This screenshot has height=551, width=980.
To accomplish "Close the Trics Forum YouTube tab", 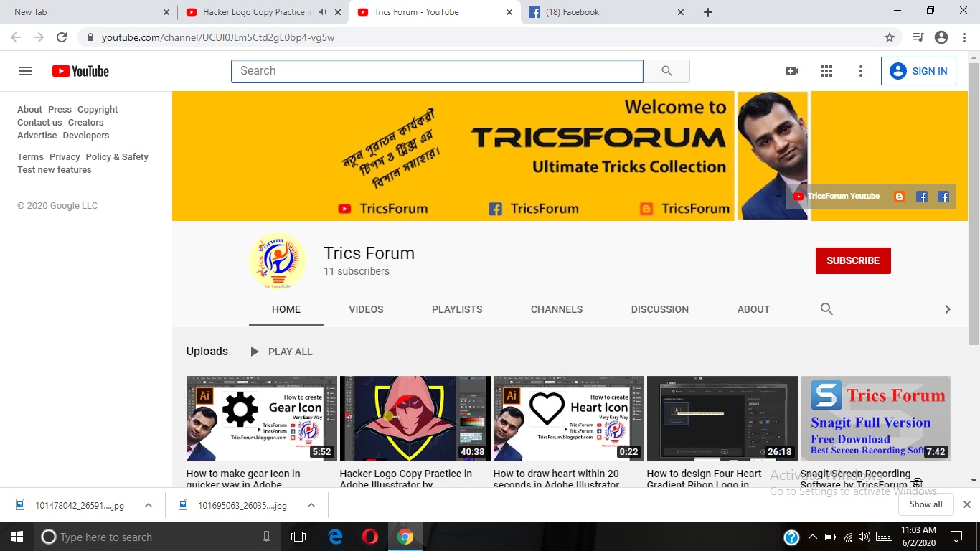I will [510, 12].
